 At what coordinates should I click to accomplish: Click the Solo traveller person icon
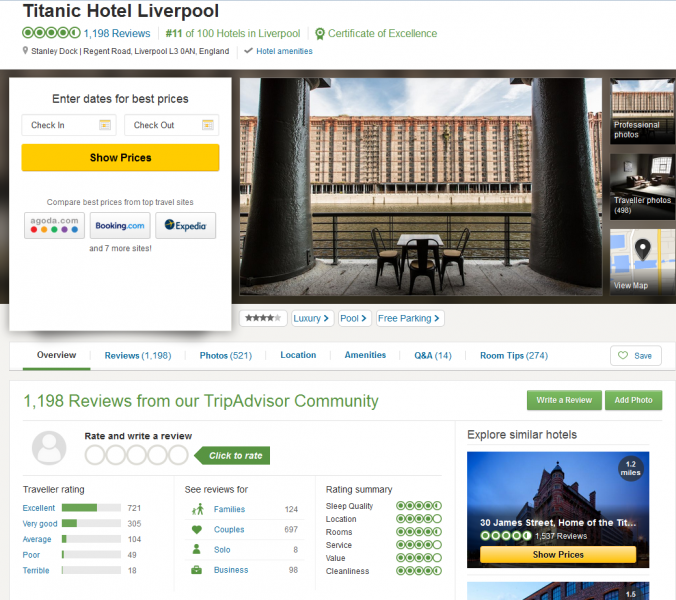coord(197,549)
